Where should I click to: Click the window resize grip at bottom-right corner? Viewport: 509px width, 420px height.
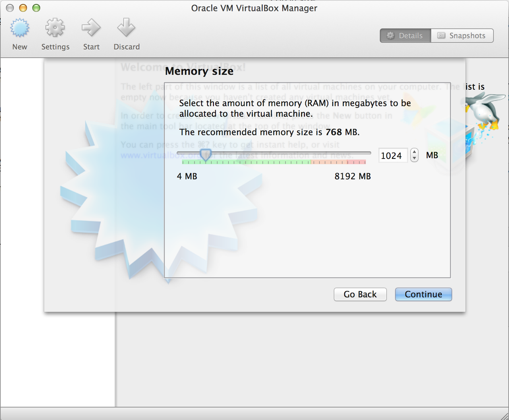tap(504, 416)
